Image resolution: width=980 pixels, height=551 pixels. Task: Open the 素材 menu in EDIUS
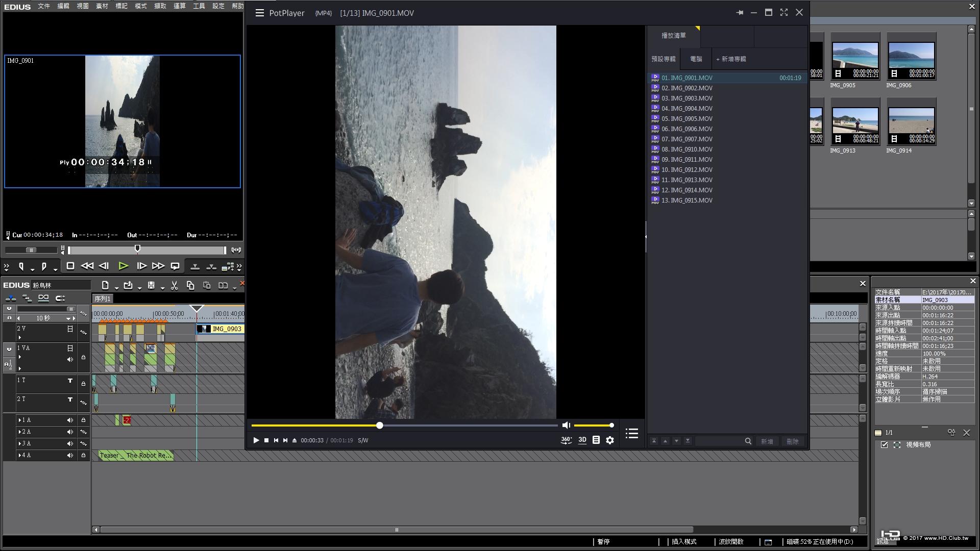pyautogui.click(x=102, y=6)
